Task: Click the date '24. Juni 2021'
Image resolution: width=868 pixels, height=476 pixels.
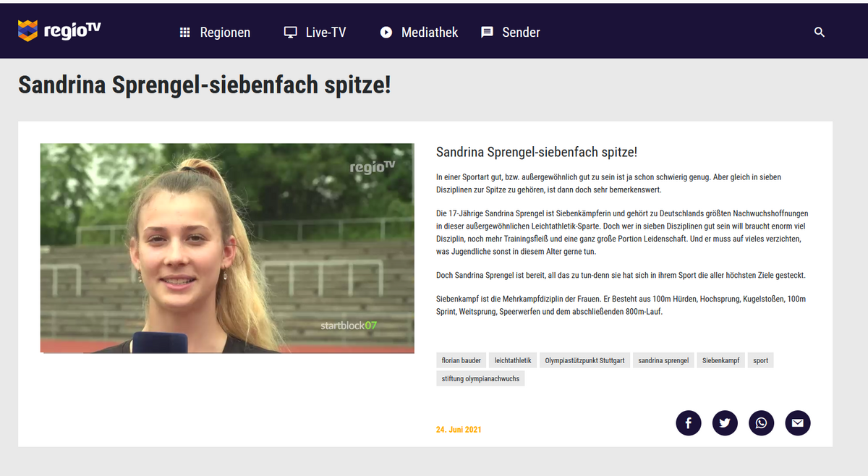Action: pos(459,430)
